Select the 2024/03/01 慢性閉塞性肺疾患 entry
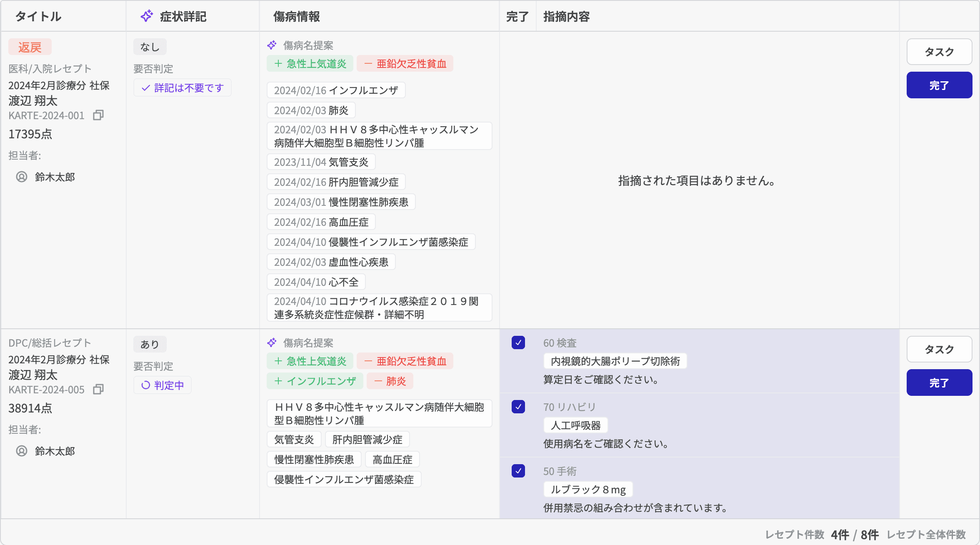This screenshot has width=980, height=545. tap(341, 202)
